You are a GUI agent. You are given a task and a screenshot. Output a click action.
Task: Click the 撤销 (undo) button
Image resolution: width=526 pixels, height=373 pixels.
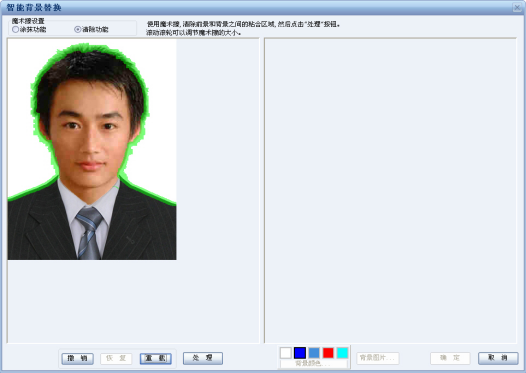[x=77, y=359]
